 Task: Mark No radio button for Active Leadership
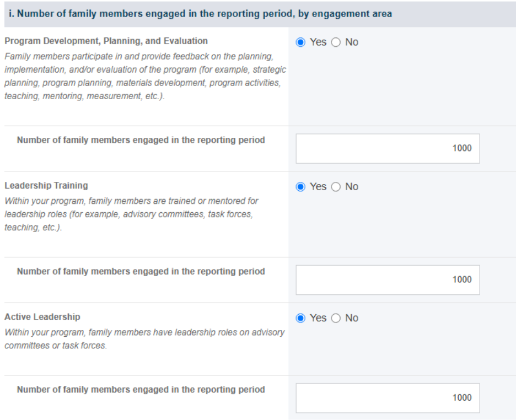tap(336, 318)
